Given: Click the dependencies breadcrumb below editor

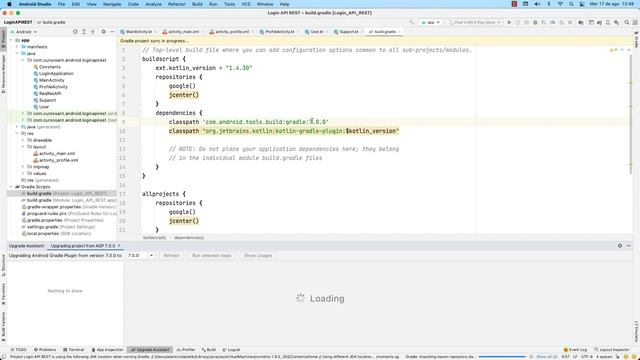Looking at the screenshot, I should coord(189,238).
